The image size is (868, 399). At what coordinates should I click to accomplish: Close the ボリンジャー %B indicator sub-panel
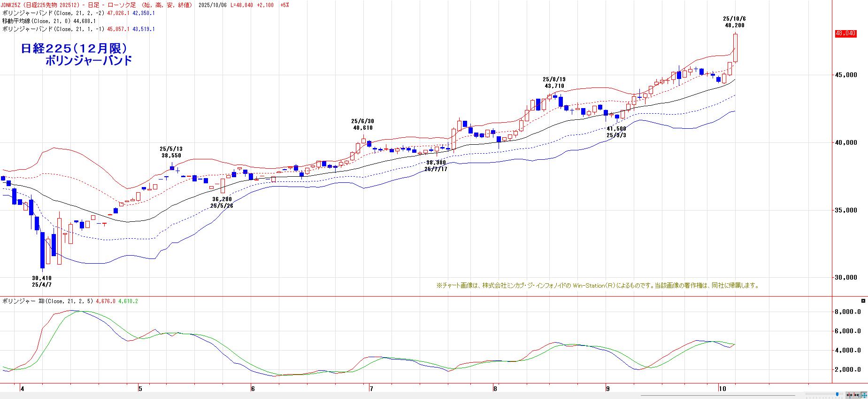[863, 301]
